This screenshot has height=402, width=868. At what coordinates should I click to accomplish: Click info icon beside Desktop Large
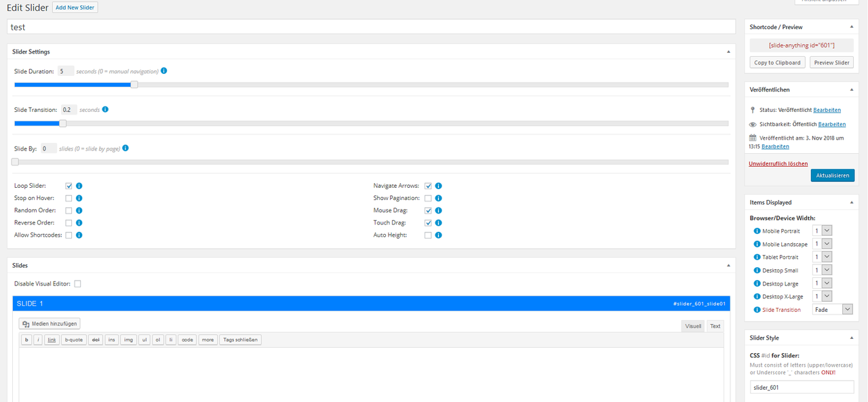tap(757, 283)
